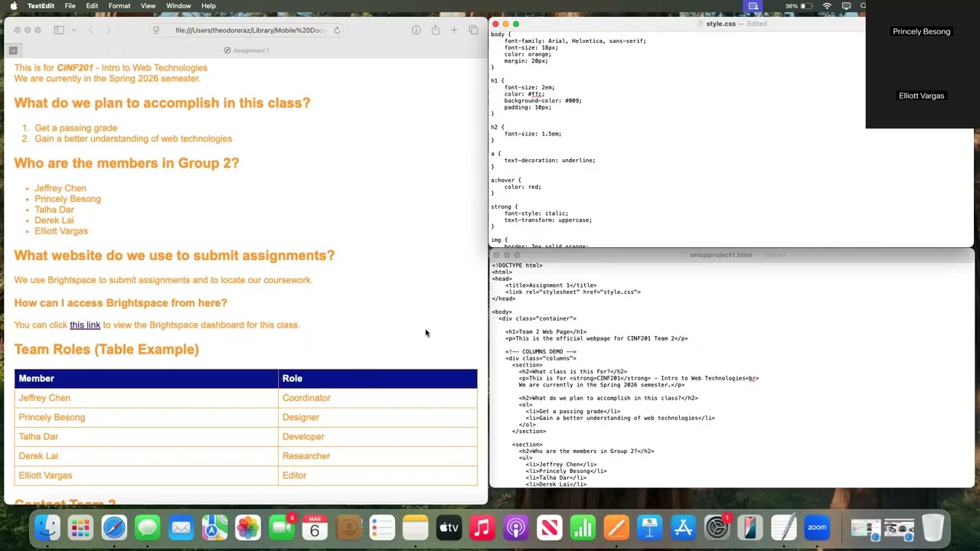Open the Apple menu
The image size is (980, 551).
click(12, 6)
